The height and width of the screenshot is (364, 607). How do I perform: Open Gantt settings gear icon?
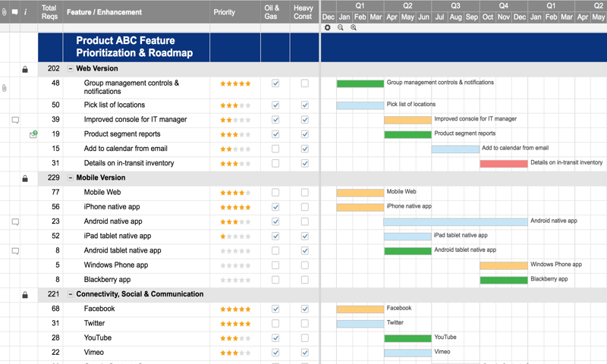(x=328, y=28)
